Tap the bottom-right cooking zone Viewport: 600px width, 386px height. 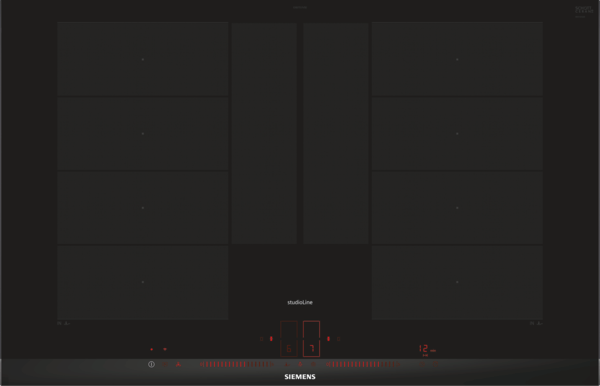click(x=457, y=282)
